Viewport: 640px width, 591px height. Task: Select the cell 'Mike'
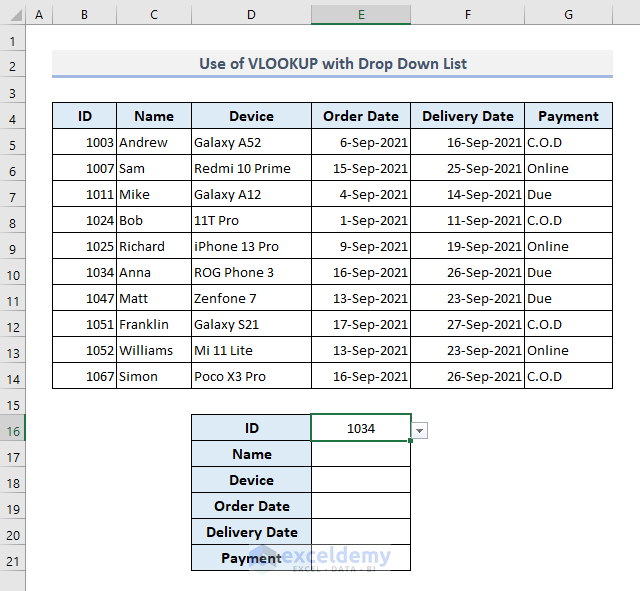click(154, 194)
